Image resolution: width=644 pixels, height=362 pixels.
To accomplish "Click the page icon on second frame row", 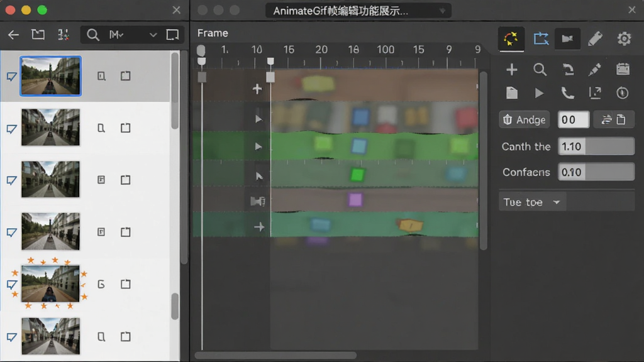I will [x=101, y=128].
